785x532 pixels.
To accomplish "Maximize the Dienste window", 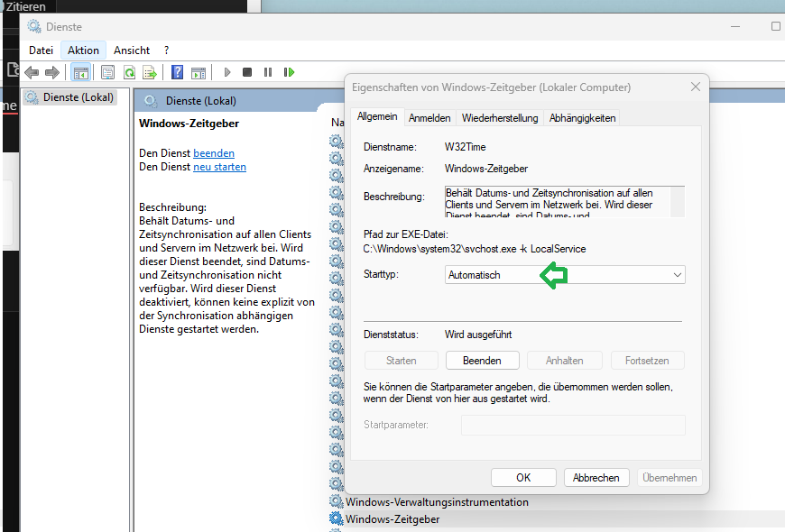I will (x=775, y=26).
